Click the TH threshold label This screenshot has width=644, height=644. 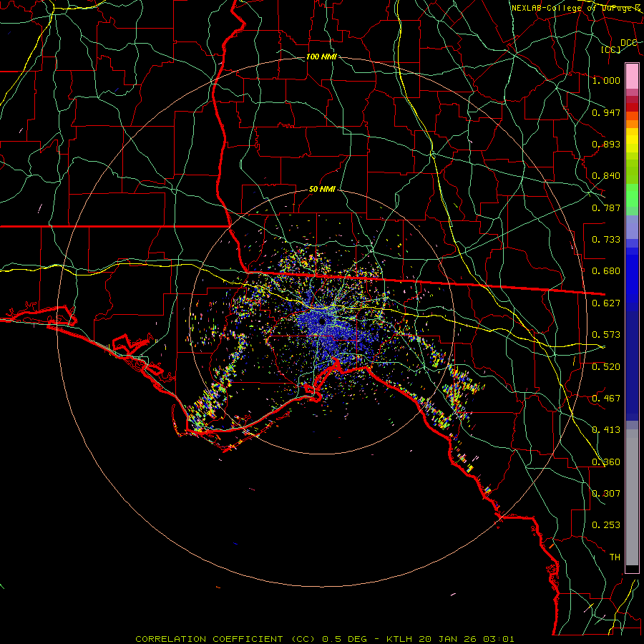pos(615,557)
